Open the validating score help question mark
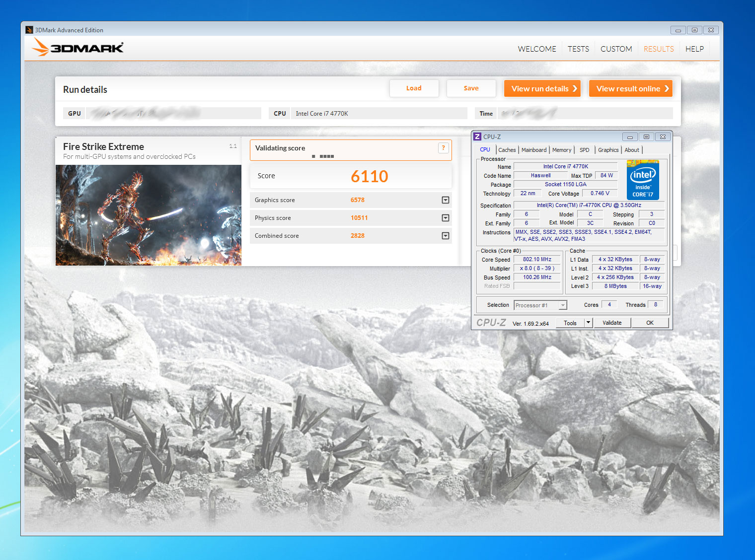Viewport: 755px width, 560px height. pos(444,148)
